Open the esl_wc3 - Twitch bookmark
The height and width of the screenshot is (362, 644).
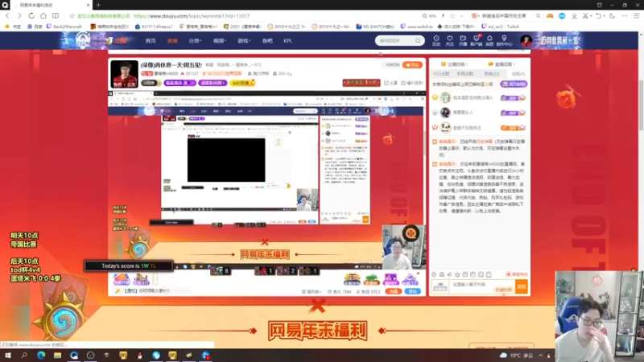[501, 27]
